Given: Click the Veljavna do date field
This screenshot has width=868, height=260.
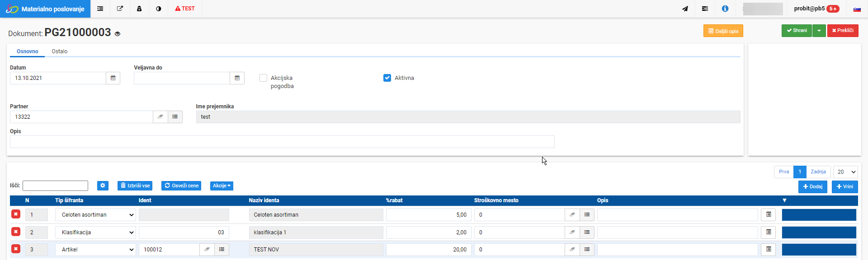Looking at the screenshot, I should pos(182,78).
